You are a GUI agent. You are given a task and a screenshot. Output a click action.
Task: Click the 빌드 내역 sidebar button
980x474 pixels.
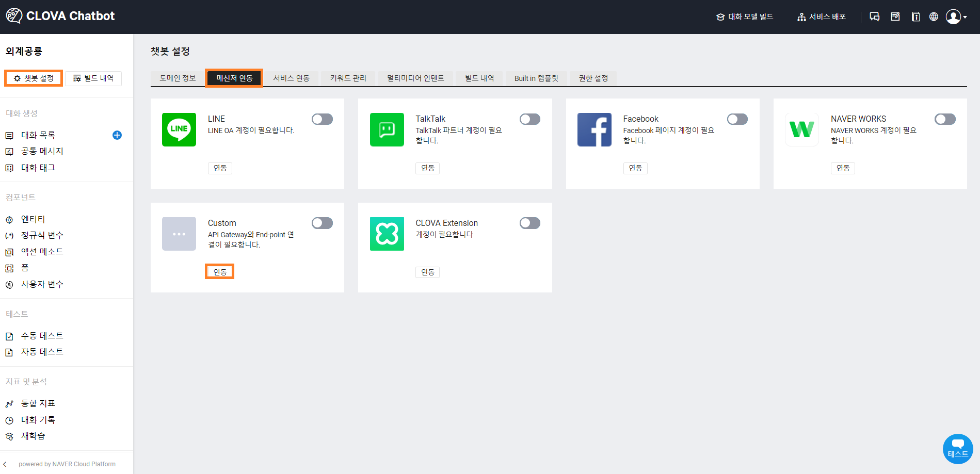coord(93,78)
